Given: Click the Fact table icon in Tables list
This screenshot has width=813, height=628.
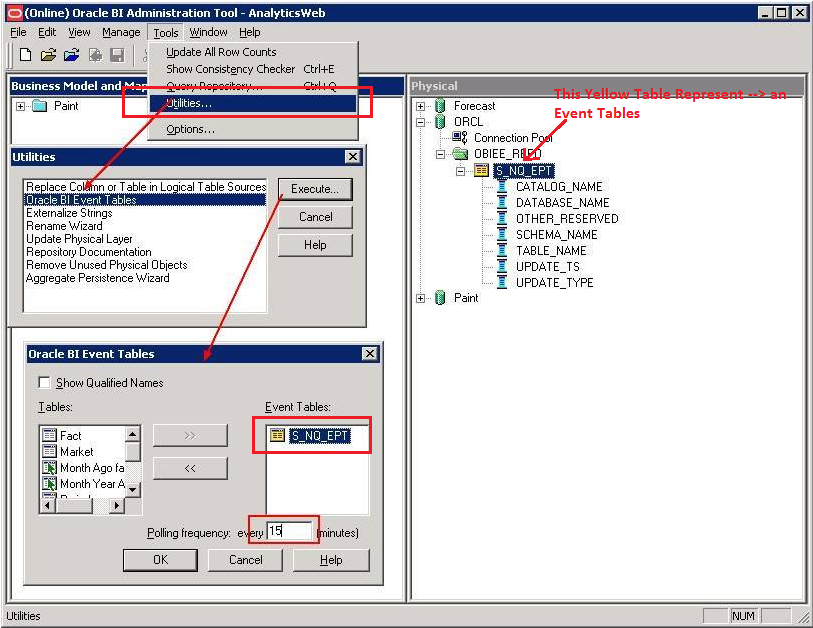Looking at the screenshot, I should pos(49,435).
